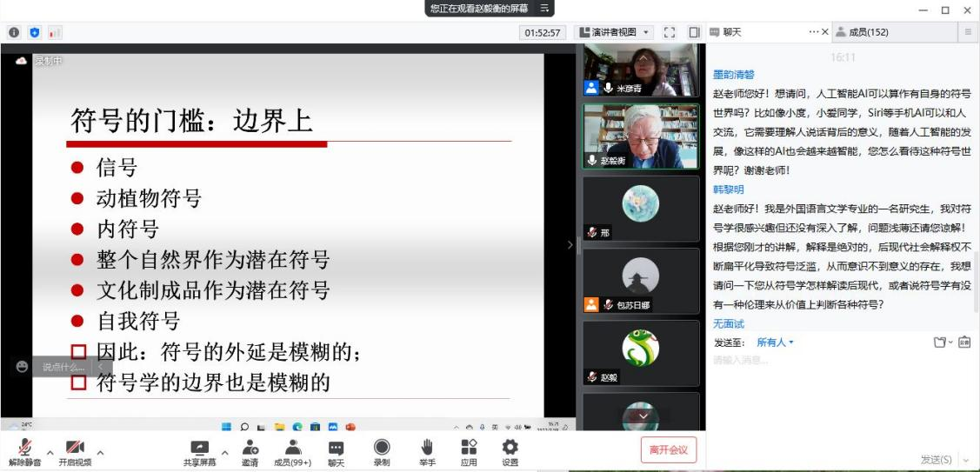Click the 发送(S) send button
The image size is (980, 472).
935,459
